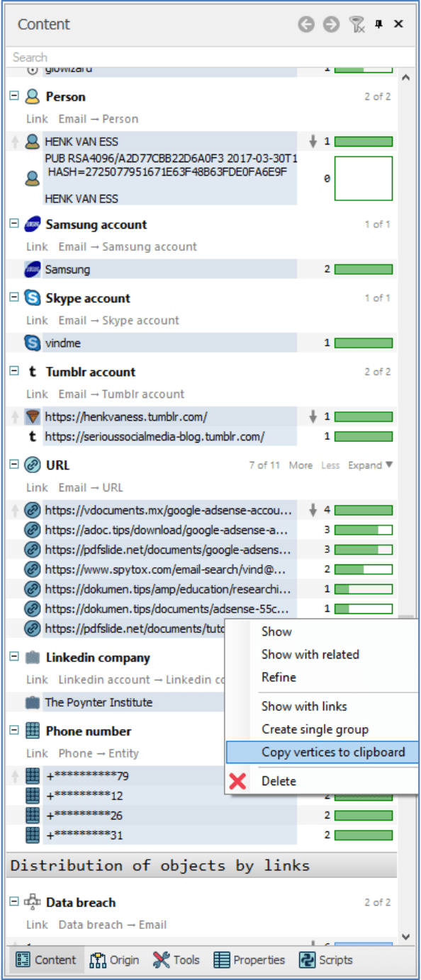The image size is (421, 980).
Task: Click More in the URL group header
Action: point(301,465)
